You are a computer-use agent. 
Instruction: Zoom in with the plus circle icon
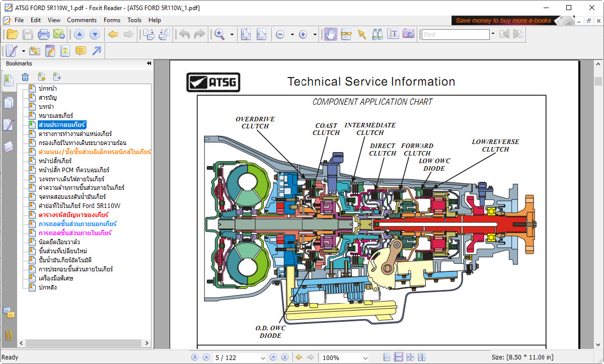click(x=303, y=34)
